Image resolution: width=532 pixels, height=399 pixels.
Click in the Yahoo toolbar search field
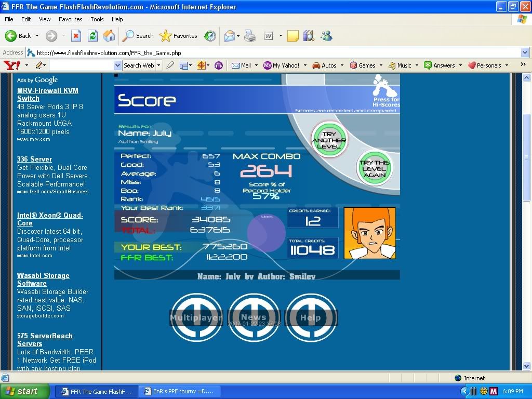[x=81, y=65]
